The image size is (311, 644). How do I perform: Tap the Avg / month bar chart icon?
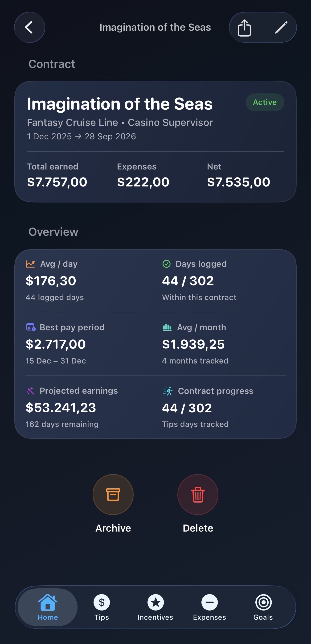coord(167,327)
